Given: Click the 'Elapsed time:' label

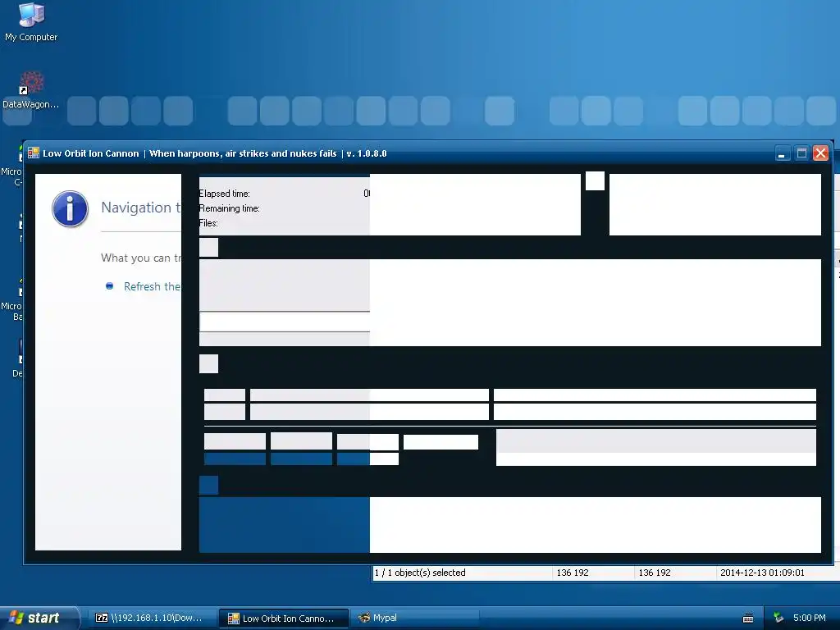Looking at the screenshot, I should (225, 194).
